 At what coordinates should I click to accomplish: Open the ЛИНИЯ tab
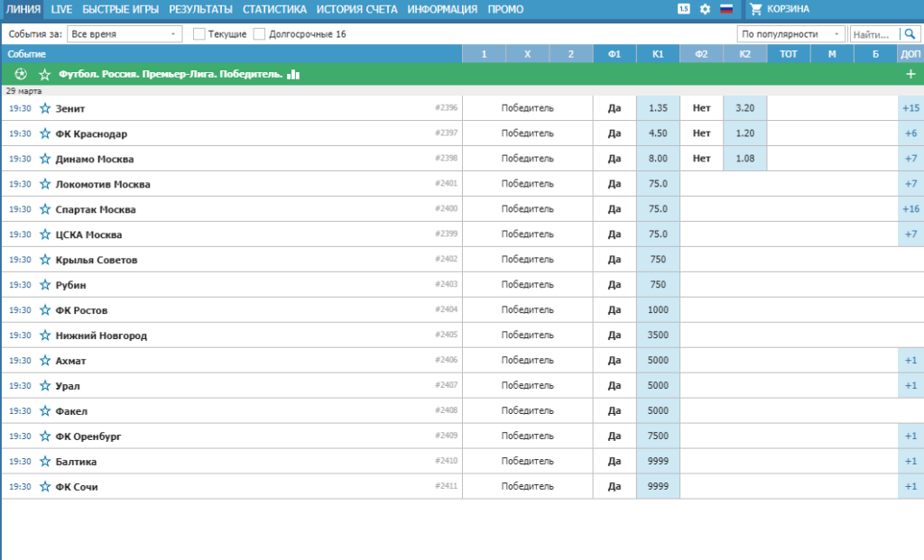click(23, 9)
